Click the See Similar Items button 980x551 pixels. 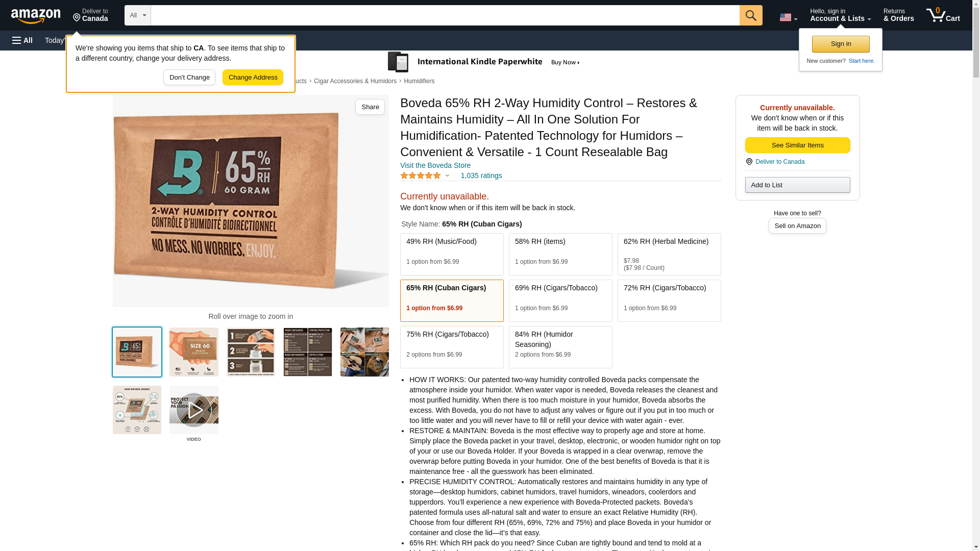(797, 145)
